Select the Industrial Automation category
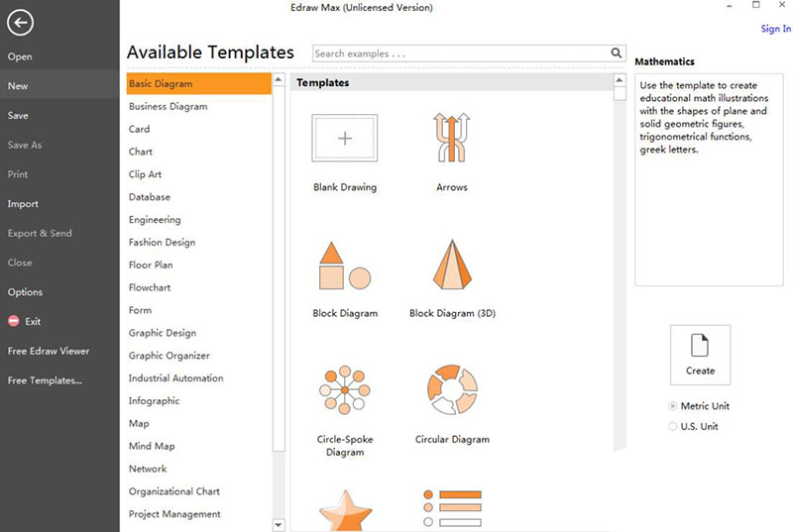This screenshot has height=532, width=793. click(176, 377)
